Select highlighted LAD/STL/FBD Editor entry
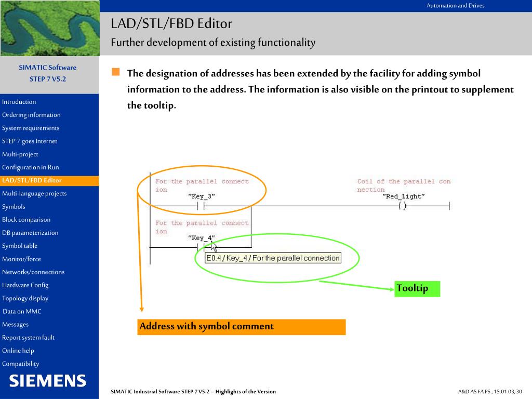Image resolution: width=532 pixels, height=399 pixels. point(49,180)
